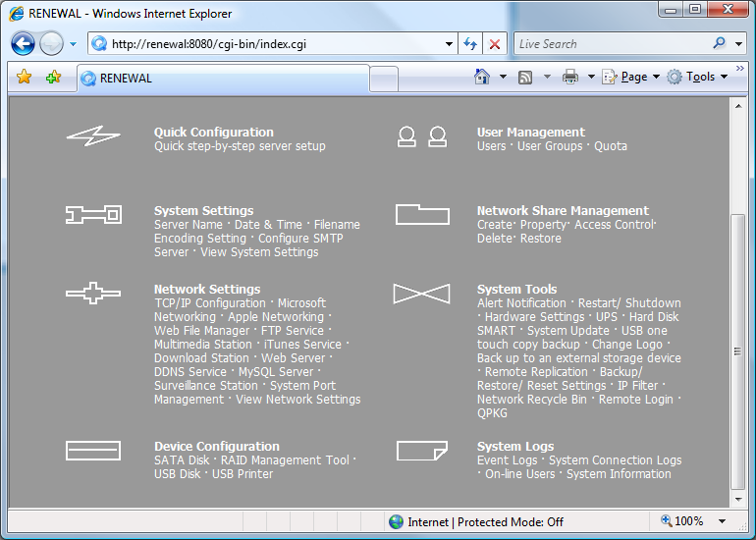Viewport: 756px width, 540px height.
Task: Click the Device Configuration drive icon
Action: (x=93, y=451)
